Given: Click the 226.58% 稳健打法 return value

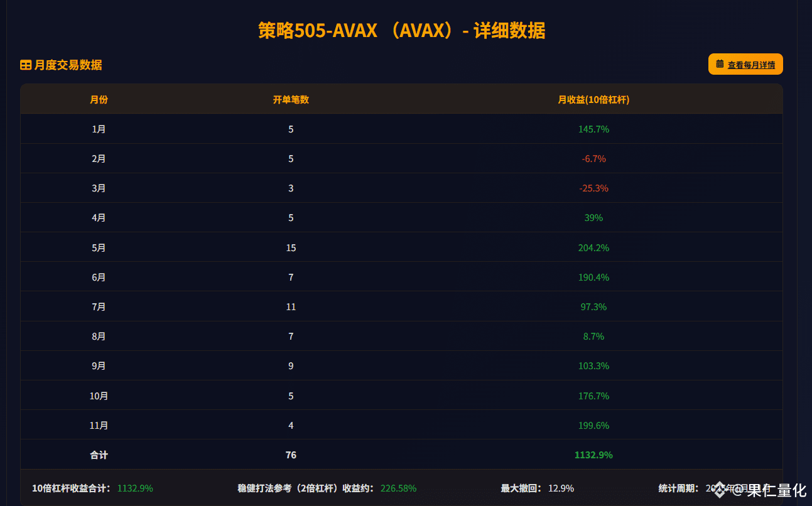Looking at the screenshot, I should point(398,488).
